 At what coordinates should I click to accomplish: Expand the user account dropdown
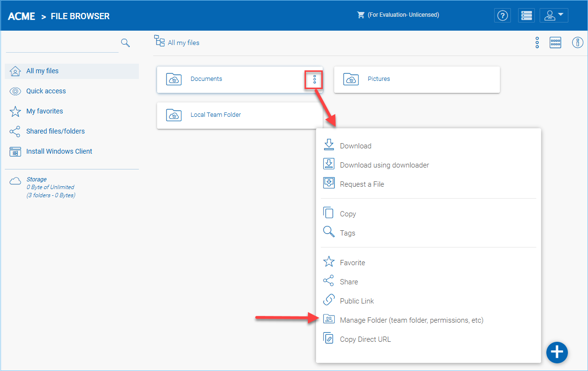[x=554, y=15]
